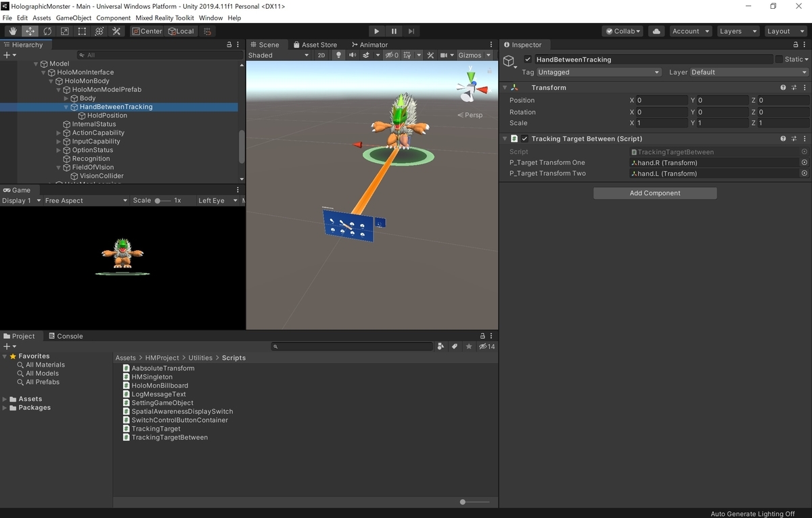The height and width of the screenshot is (518, 812).
Task: Toggle scene lighting bulb icon
Action: pyautogui.click(x=339, y=55)
